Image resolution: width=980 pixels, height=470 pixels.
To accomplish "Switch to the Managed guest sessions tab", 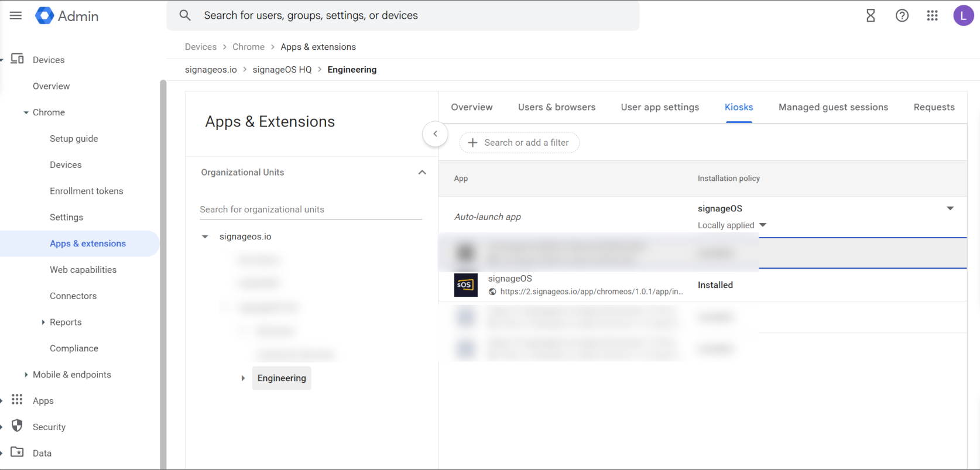I will coord(832,107).
